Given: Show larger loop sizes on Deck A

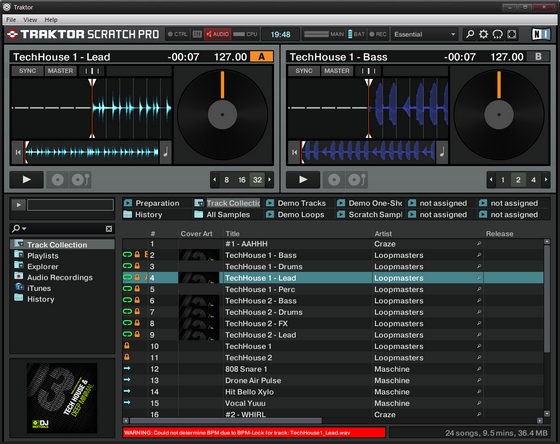Looking at the screenshot, I should pos(270,180).
